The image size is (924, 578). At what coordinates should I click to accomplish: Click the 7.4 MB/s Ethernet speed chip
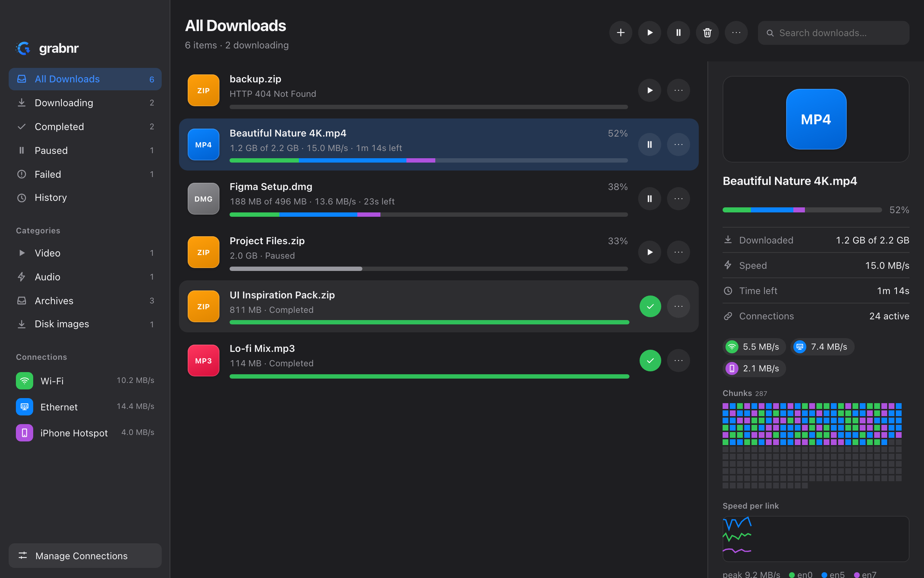click(x=822, y=347)
